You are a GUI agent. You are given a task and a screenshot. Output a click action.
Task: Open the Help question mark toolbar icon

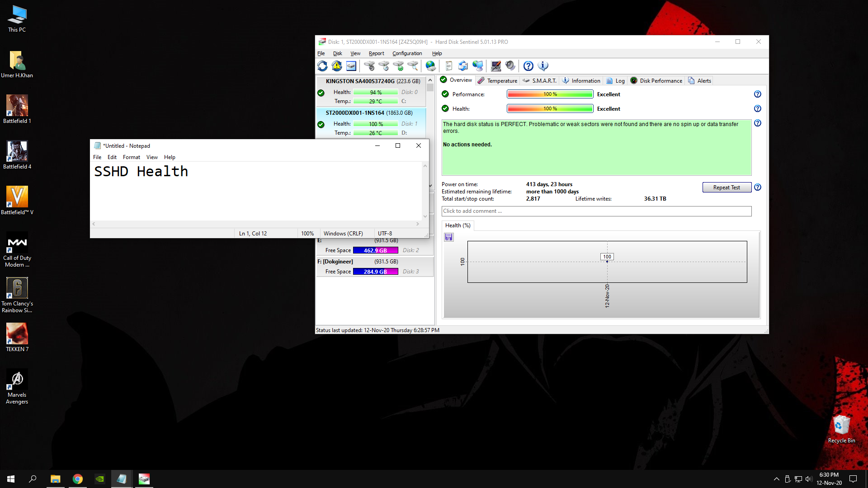point(528,66)
